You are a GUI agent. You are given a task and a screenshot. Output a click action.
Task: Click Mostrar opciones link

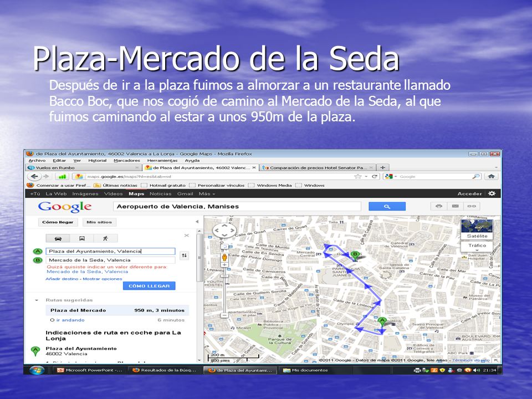(103, 279)
